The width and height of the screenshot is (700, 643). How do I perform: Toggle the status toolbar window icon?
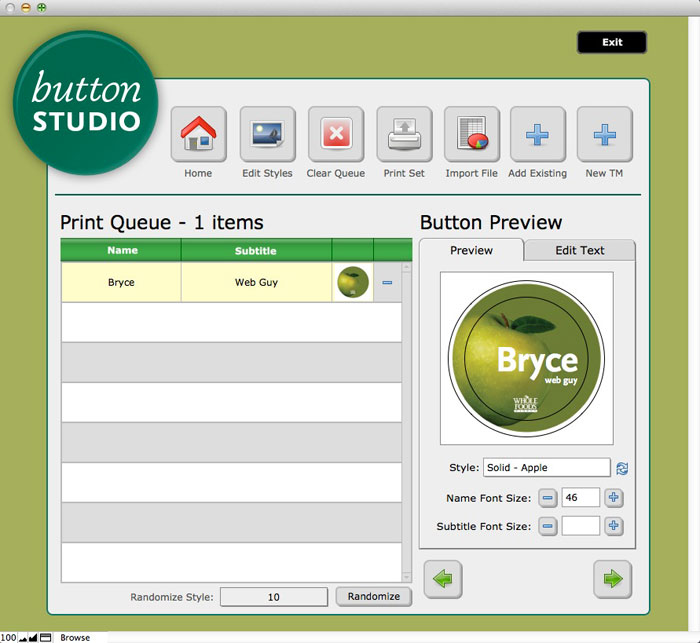coord(46,638)
